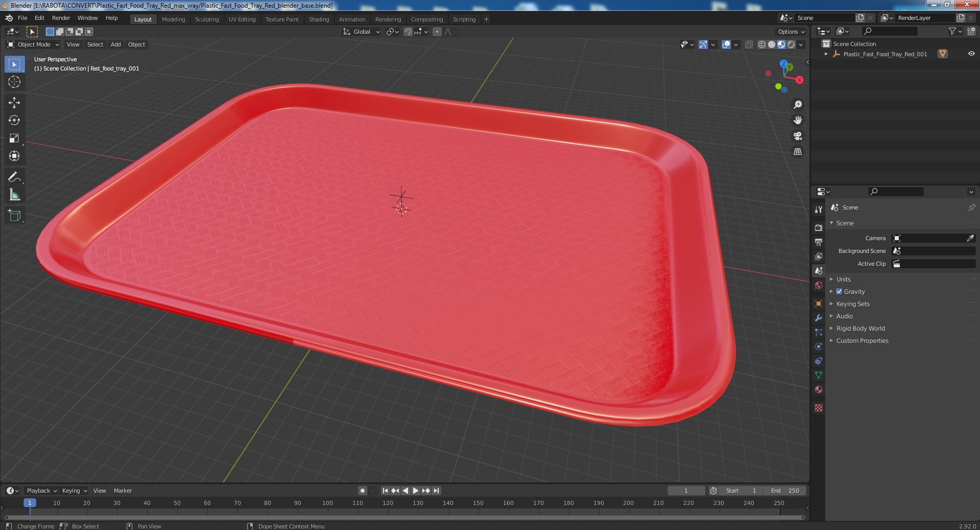This screenshot has width=980, height=530.
Task: Click the viewport zoom magnifier icon
Action: click(x=798, y=105)
